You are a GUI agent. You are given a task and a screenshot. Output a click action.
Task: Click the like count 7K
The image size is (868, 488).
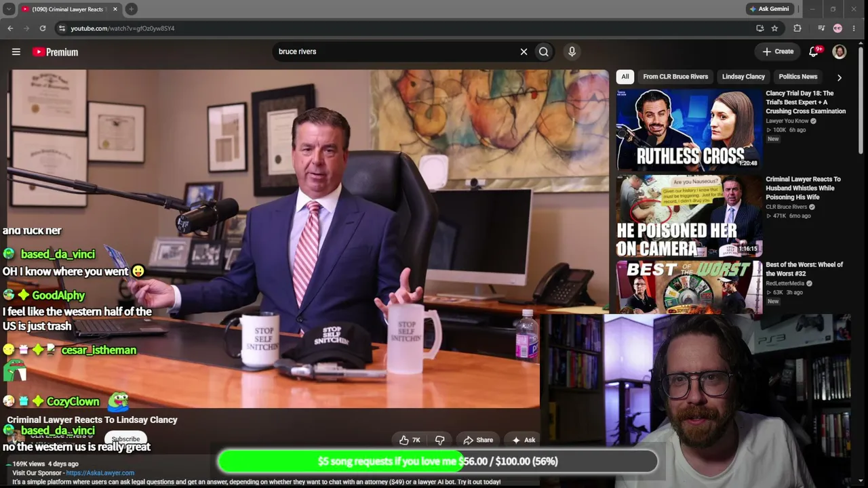coord(416,440)
